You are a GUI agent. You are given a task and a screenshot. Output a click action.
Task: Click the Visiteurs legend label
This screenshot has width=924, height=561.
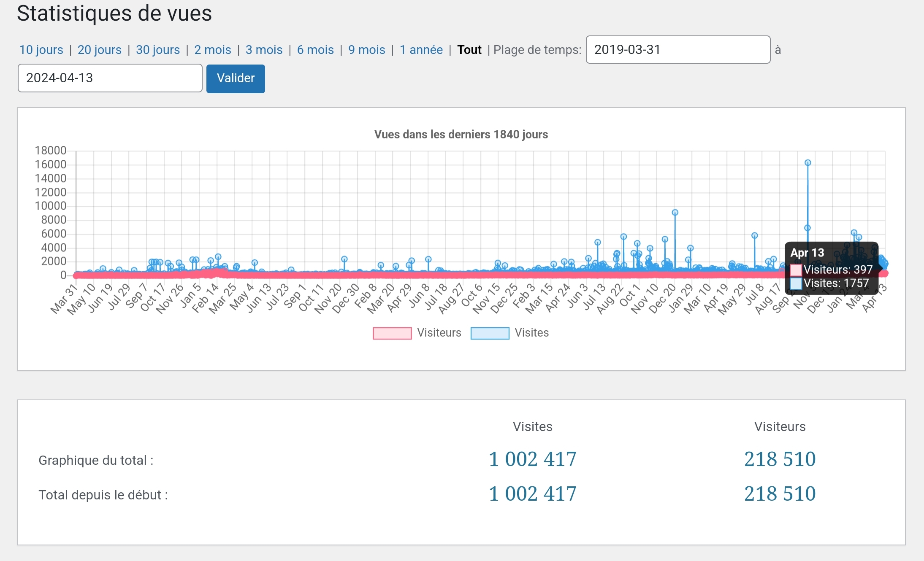(x=439, y=333)
